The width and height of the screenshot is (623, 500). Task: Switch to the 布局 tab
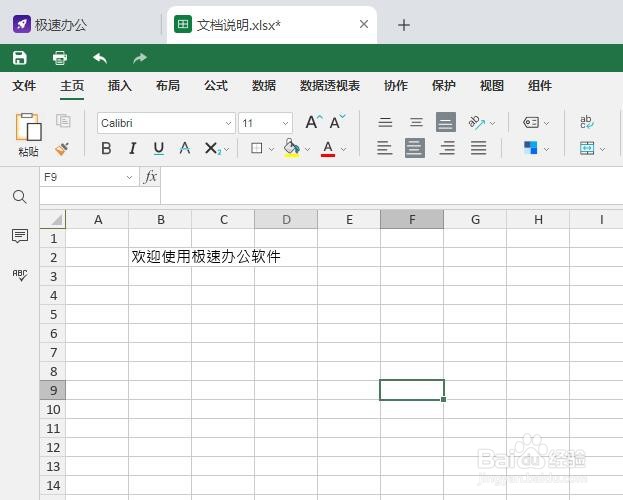coord(168,85)
